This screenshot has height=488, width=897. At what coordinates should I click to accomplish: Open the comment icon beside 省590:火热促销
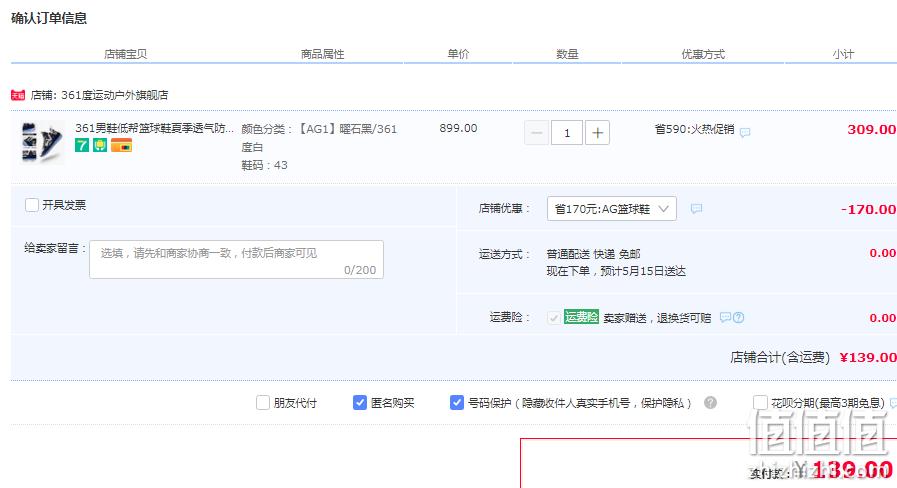pyautogui.click(x=745, y=133)
